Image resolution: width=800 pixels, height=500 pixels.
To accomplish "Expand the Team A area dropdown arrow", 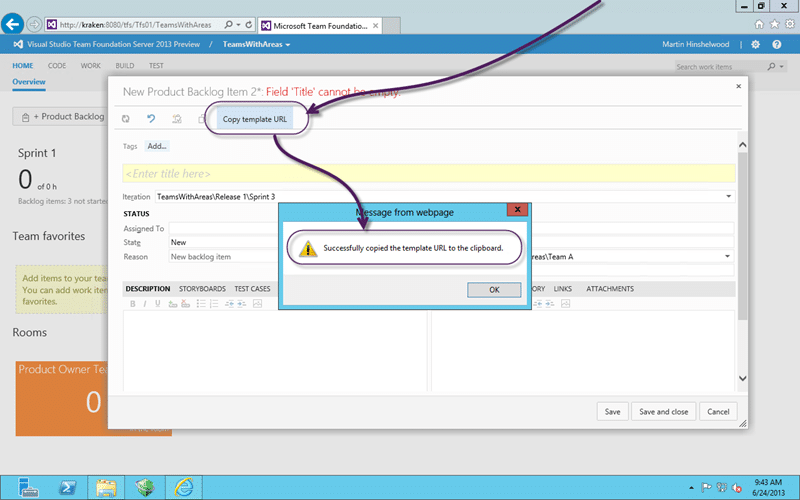I will 728,257.
